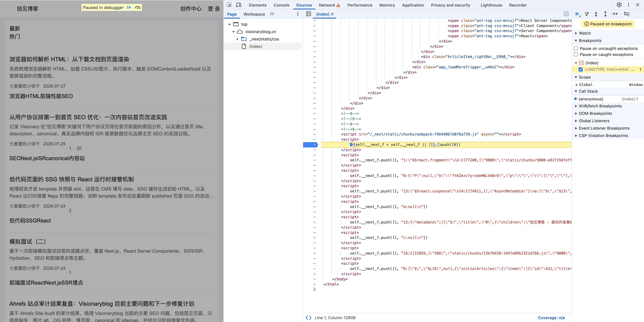
Task: Switch to the Console tab
Action: [x=281, y=5]
